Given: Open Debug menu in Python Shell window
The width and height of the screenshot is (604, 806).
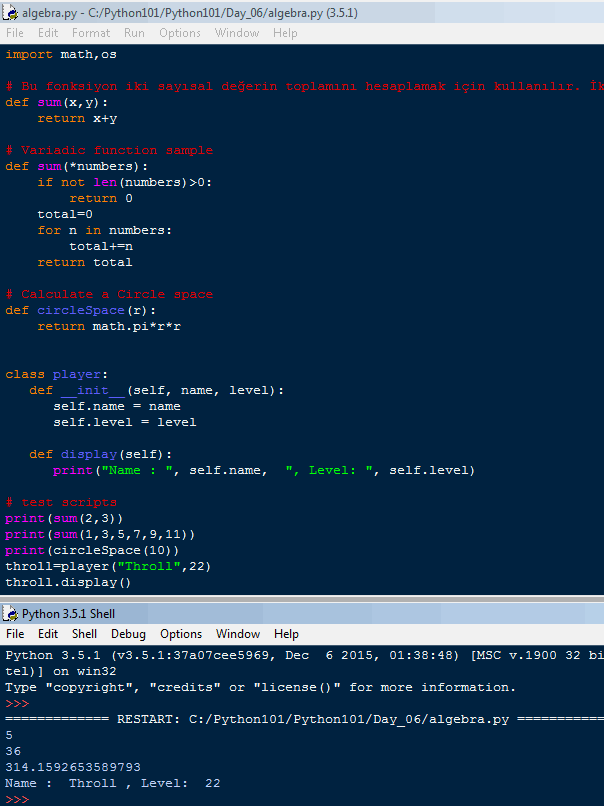Looking at the screenshot, I should [129, 634].
